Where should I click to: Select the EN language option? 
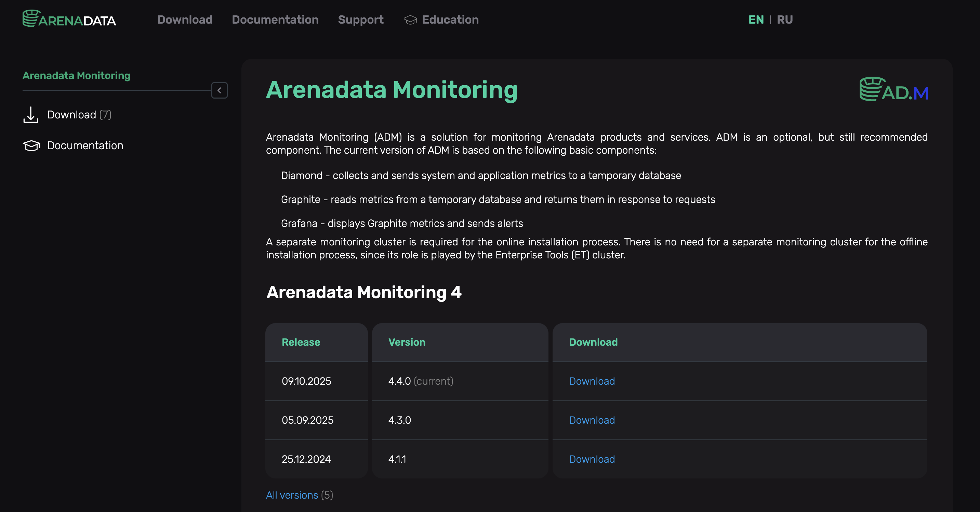756,20
